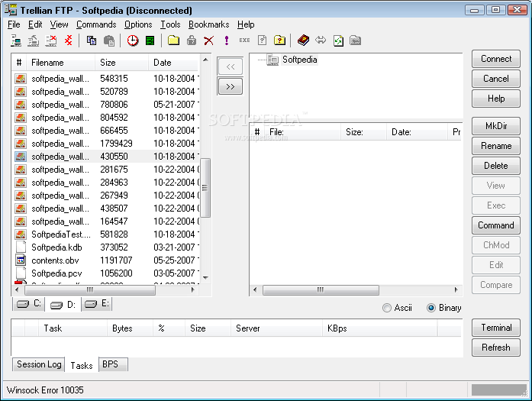Open the red help book icon
532x401 pixels.
(x=303, y=40)
